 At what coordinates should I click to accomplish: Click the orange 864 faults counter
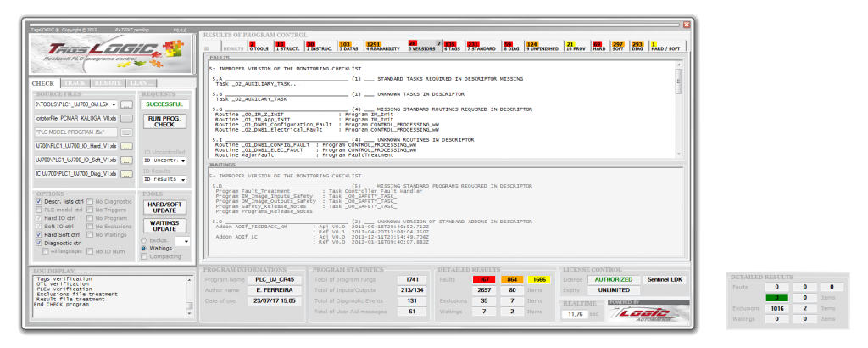coord(512,280)
